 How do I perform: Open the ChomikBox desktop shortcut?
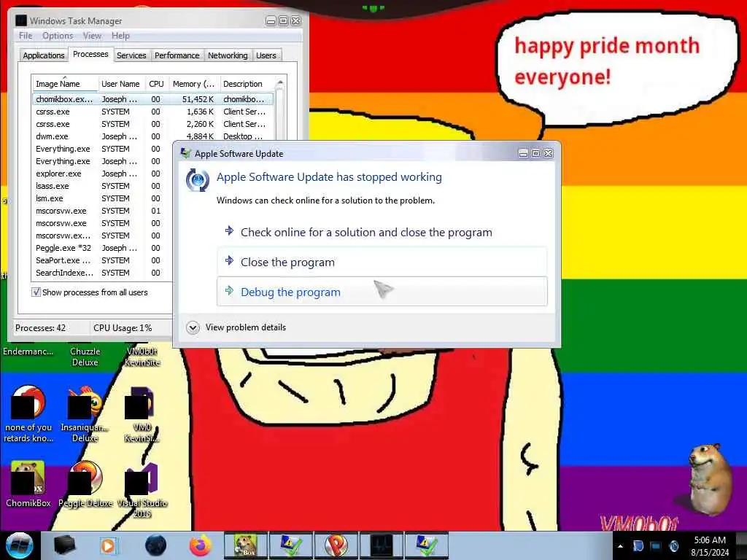point(28,484)
